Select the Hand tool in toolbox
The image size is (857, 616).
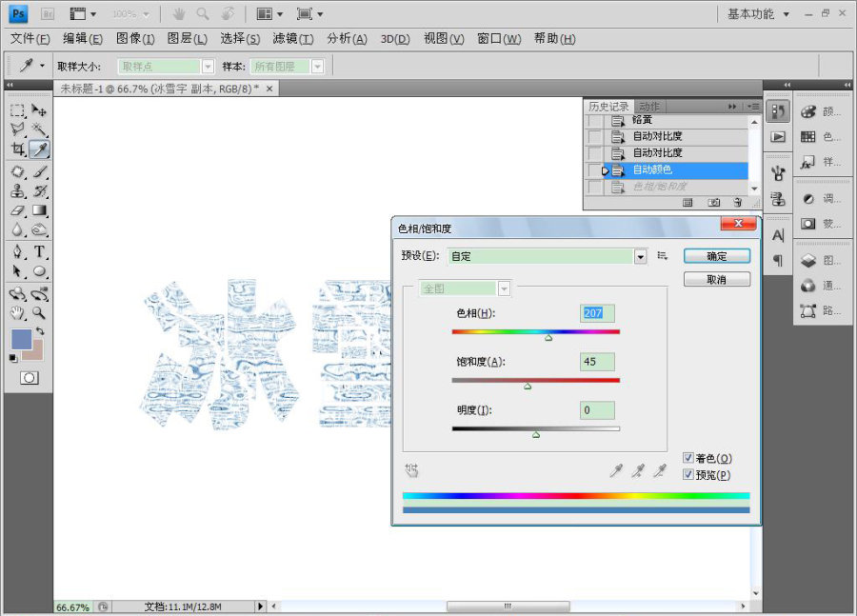pyautogui.click(x=17, y=312)
